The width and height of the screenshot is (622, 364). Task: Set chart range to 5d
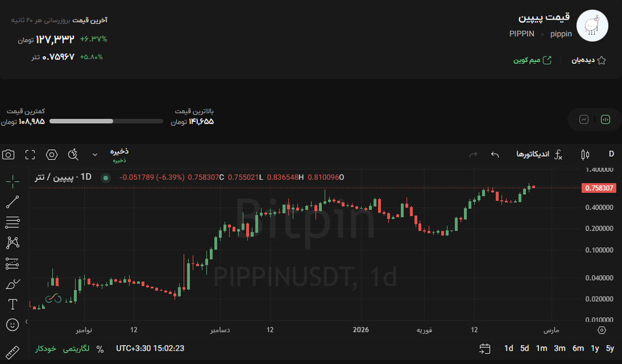click(x=525, y=348)
